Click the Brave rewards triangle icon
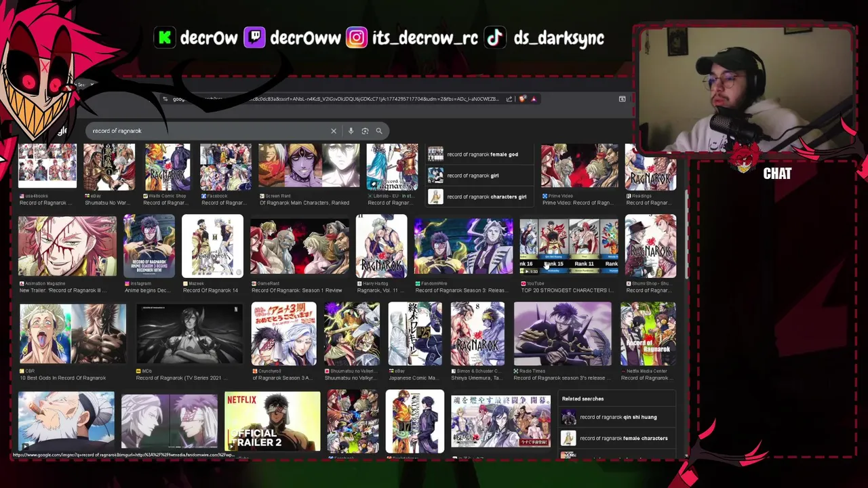 [534, 99]
